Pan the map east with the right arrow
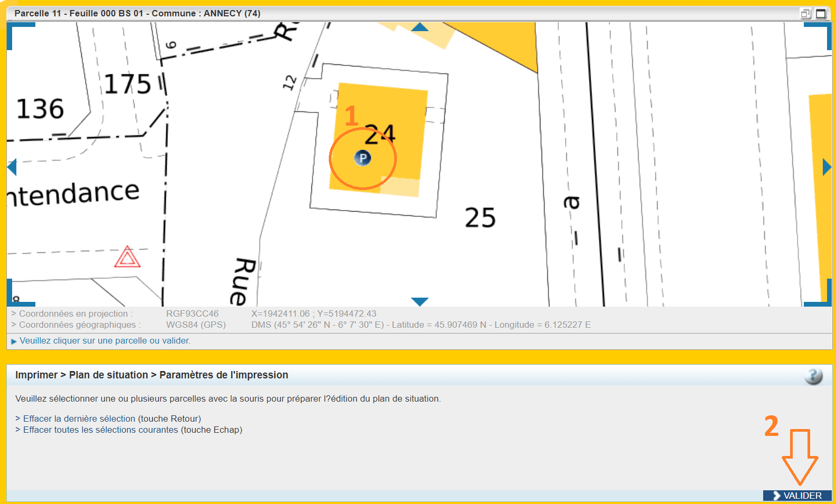 pyautogui.click(x=826, y=167)
